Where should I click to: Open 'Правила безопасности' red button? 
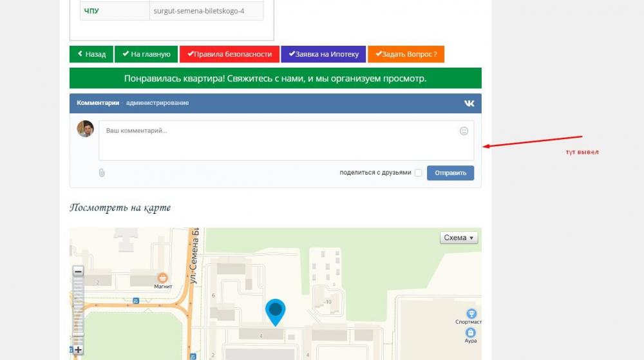pyautogui.click(x=229, y=55)
